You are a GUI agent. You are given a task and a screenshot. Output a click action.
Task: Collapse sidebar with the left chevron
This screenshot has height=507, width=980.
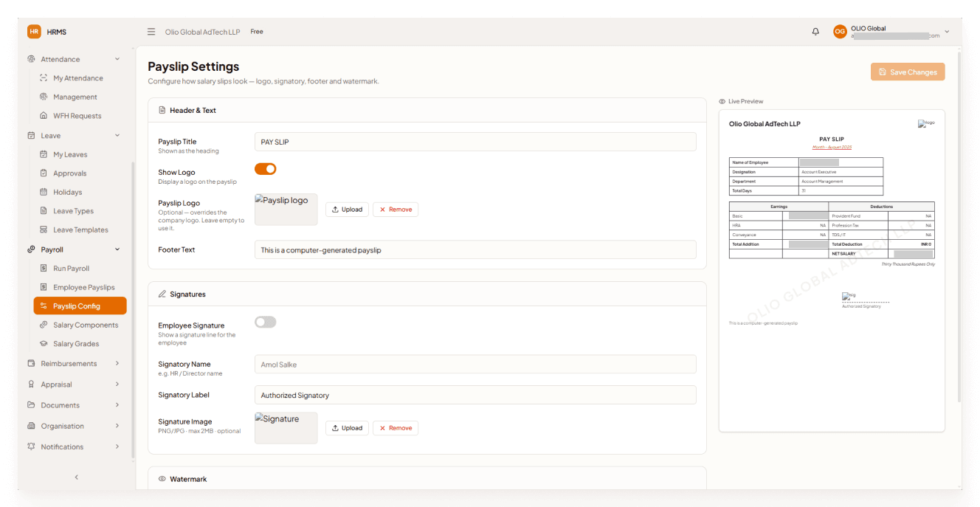click(76, 477)
